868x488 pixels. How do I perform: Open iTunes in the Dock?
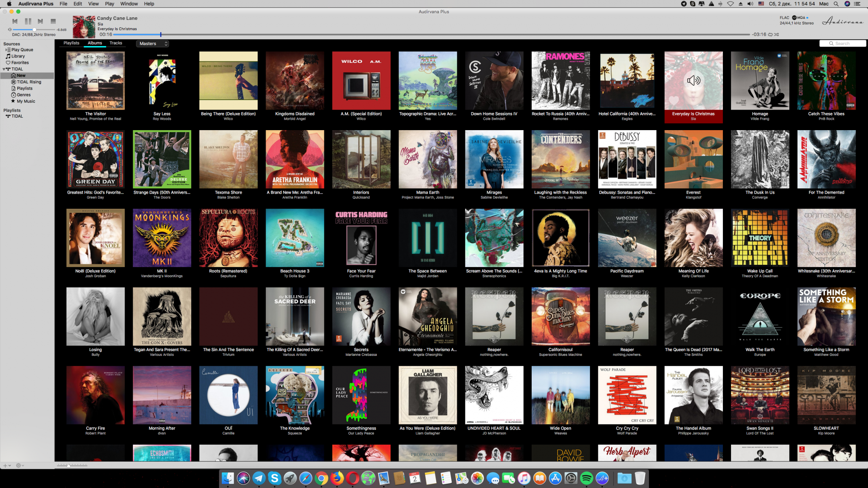click(524, 478)
